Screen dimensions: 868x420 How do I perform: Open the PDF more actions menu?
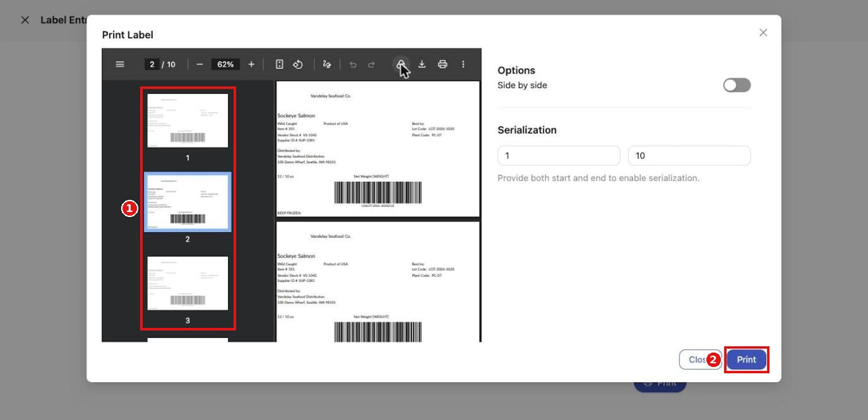(x=463, y=64)
